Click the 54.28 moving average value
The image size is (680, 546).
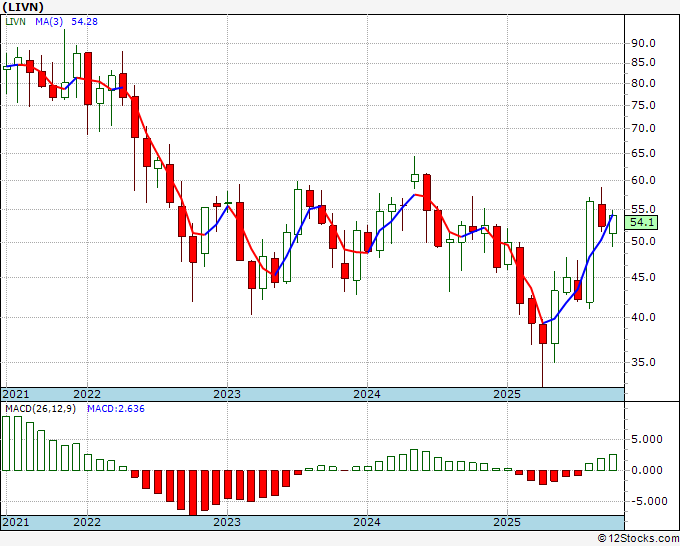click(84, 21)
